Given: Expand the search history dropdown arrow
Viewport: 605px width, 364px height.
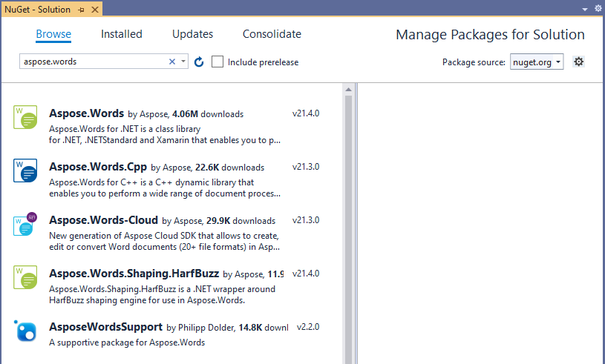Looking at the screenshot, I should 183,62.
